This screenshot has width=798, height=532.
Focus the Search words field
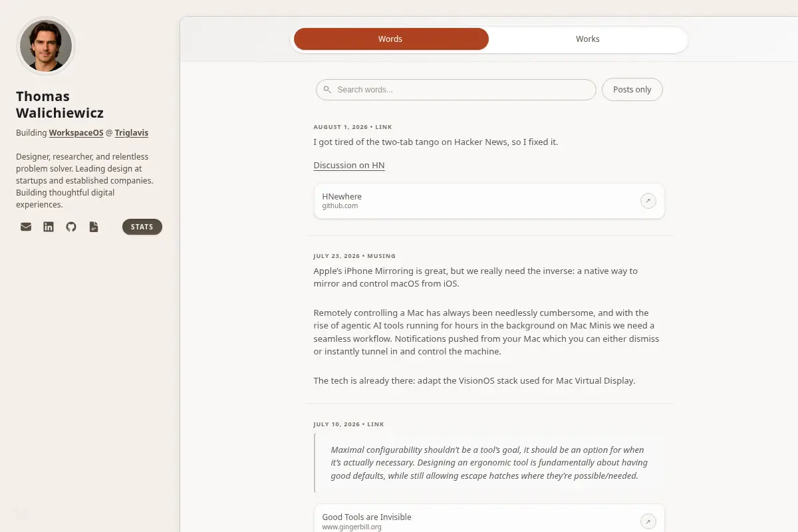(456, 90)
